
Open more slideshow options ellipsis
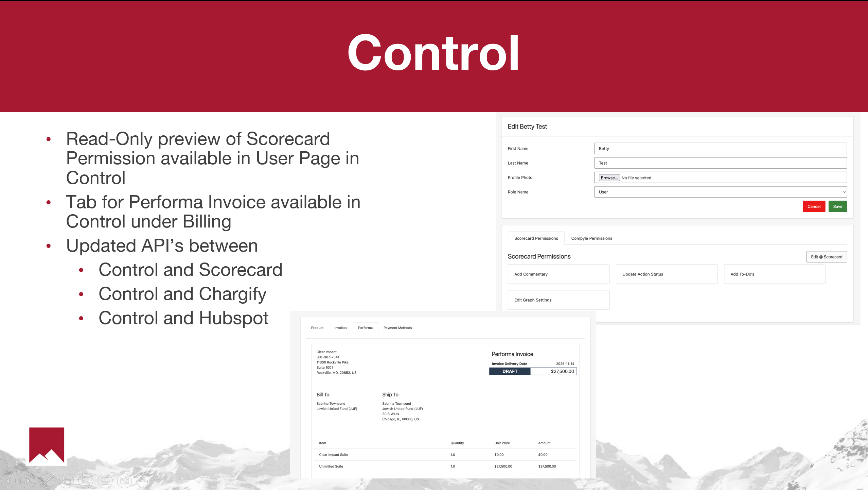[x=144, y=481]
